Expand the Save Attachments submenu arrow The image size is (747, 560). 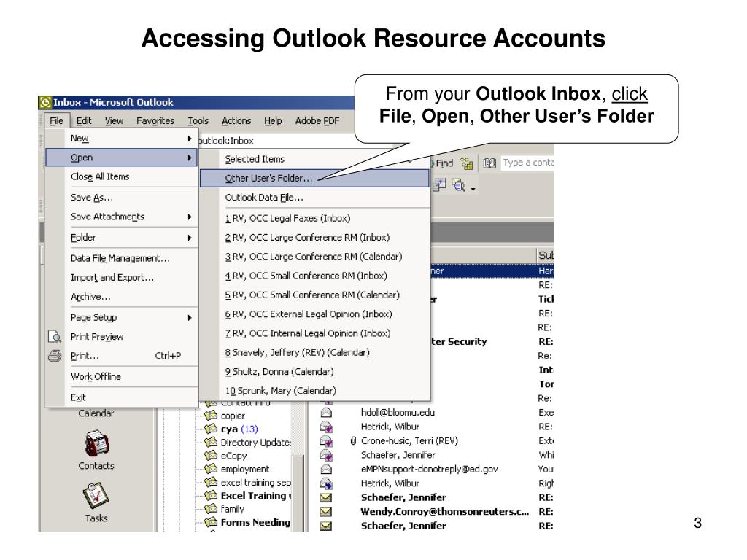click(190, 217)
